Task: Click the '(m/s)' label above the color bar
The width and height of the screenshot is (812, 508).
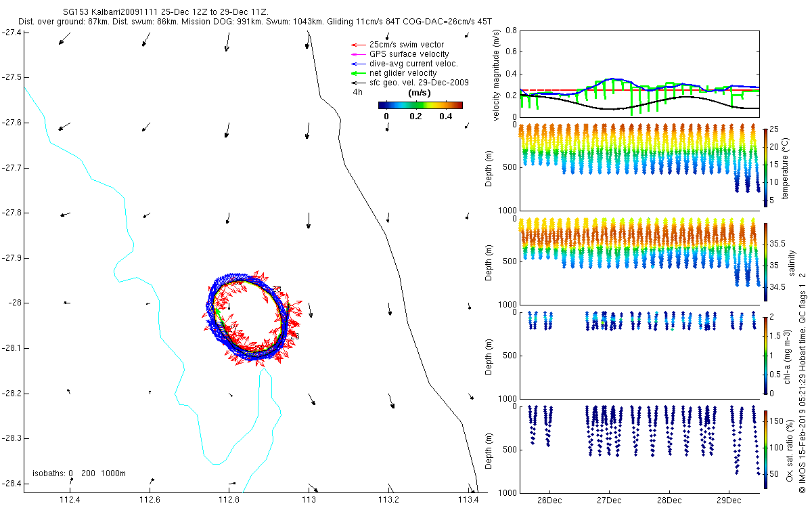Action: pyautogui.click(x=420, y=93)
